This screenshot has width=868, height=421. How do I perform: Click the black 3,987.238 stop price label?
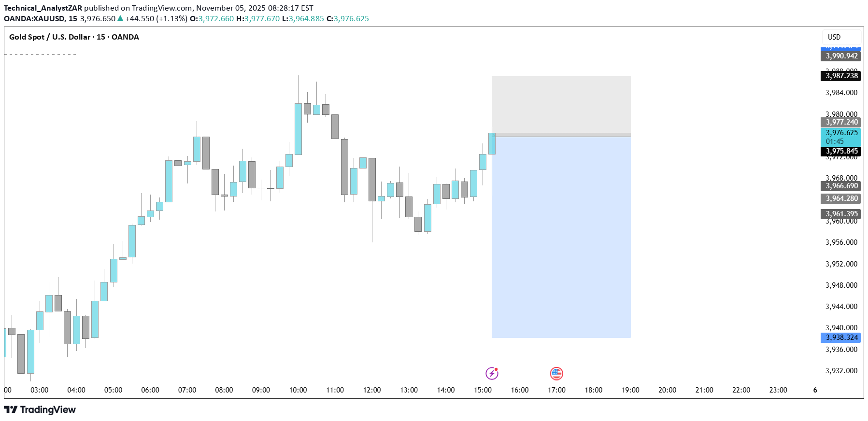(x=841, y=76)
